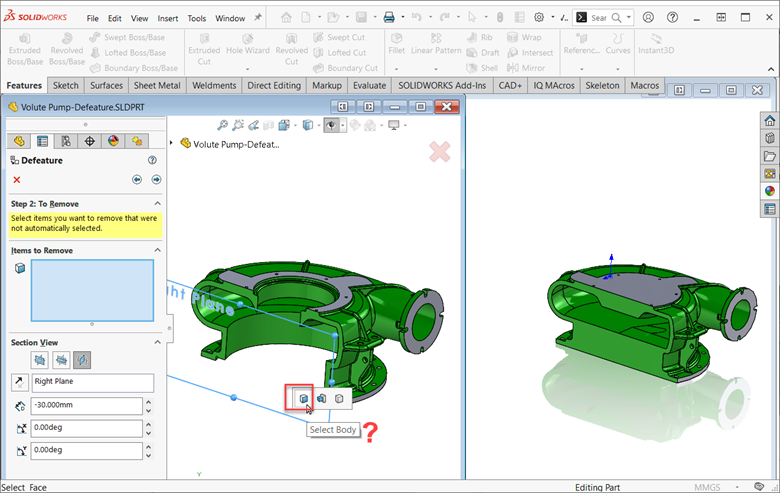This screenshot has height=493, width=780.
Task: Click the Display Style cube icon
Action: (x=308, y=125)
